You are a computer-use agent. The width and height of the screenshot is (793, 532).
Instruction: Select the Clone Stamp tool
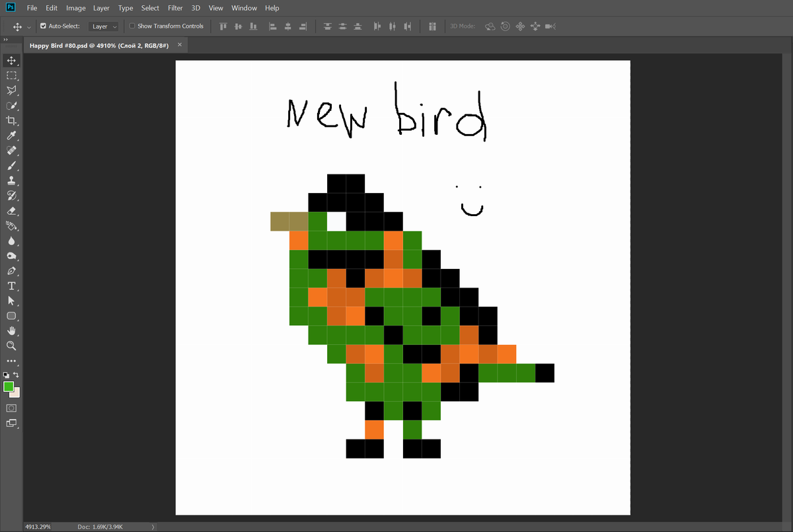(11, 180)
